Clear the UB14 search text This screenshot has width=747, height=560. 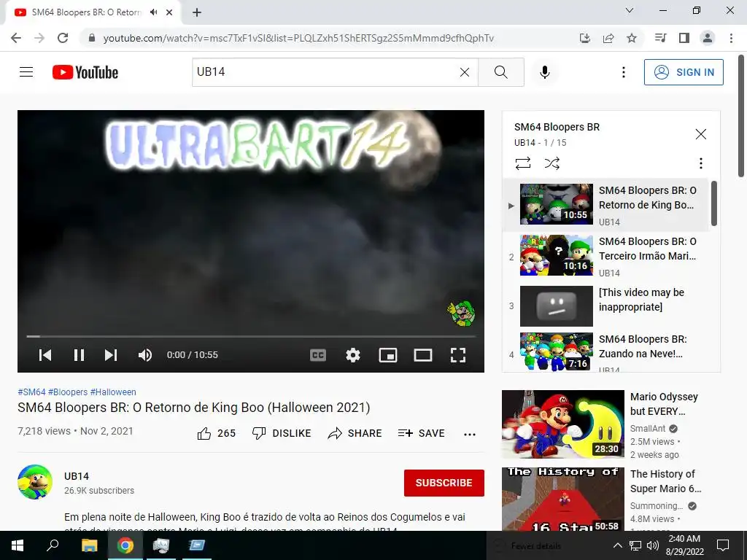click(465, 72)
